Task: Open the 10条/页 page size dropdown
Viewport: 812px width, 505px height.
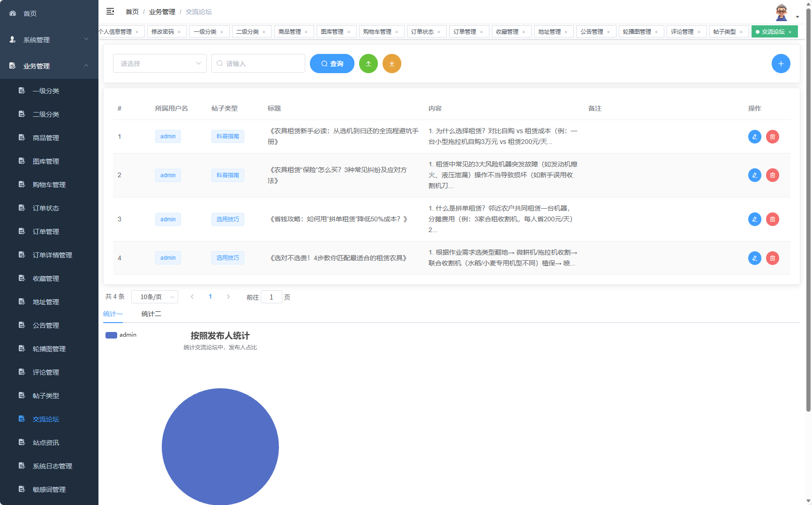Action: [155, 296]
